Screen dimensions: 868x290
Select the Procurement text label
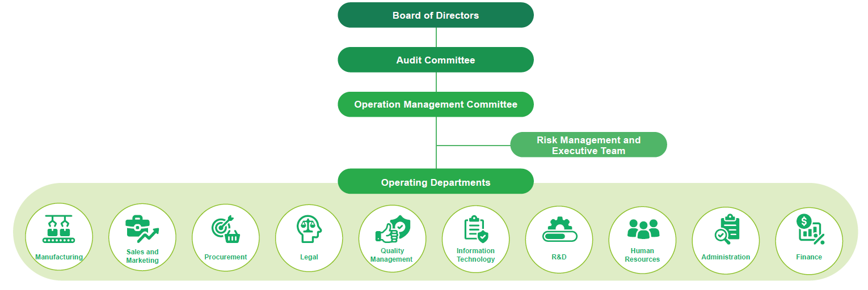click(x=226, y=257)
